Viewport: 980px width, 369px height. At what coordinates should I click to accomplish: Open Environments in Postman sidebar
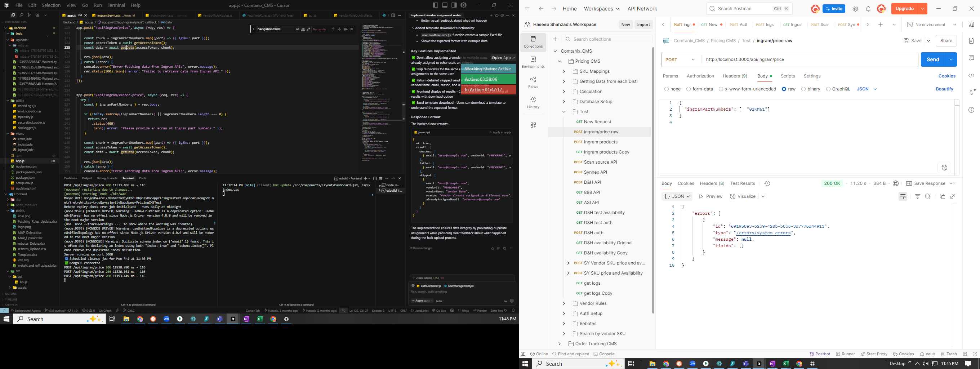(533, 62)
